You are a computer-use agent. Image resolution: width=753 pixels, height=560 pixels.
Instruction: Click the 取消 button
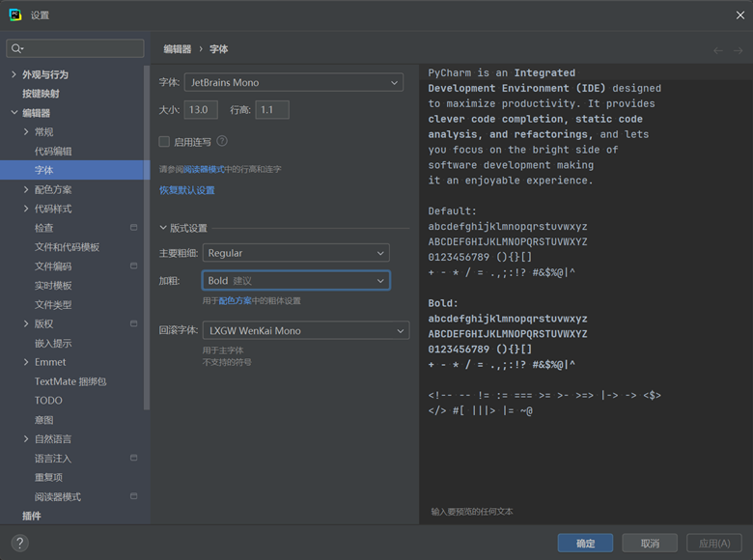650,544
